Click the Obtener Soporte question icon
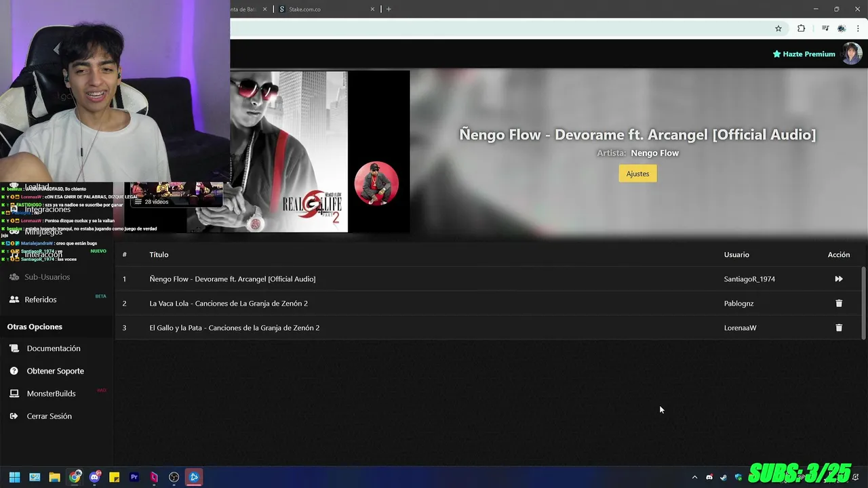Screen dimensions: 868x488 point(14,371)
